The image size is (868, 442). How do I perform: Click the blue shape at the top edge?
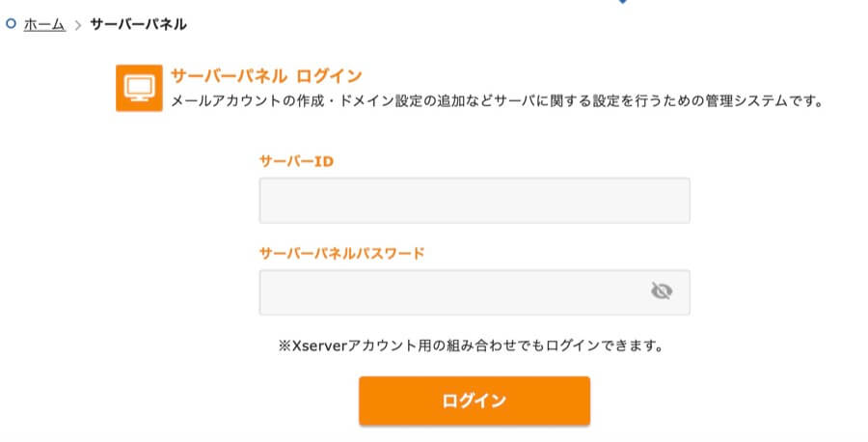click(622, 2)
